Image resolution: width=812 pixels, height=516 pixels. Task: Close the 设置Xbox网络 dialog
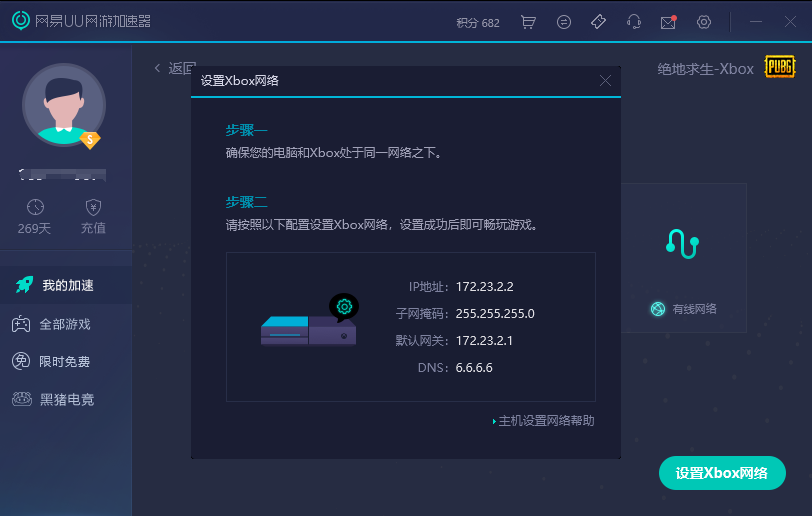605,81
